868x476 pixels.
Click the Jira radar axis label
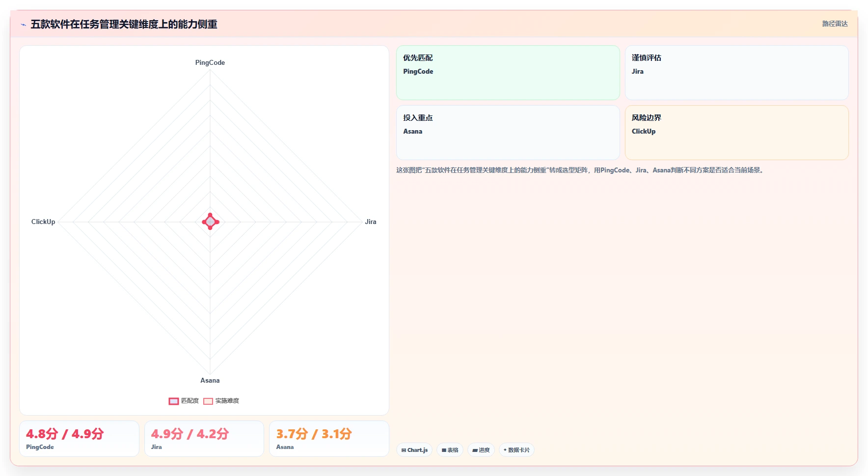371,222
